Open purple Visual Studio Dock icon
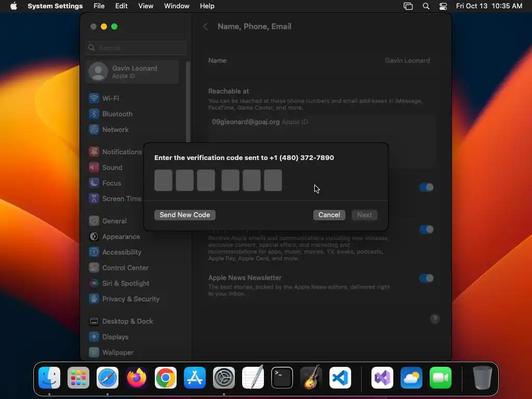 [382, 378]
